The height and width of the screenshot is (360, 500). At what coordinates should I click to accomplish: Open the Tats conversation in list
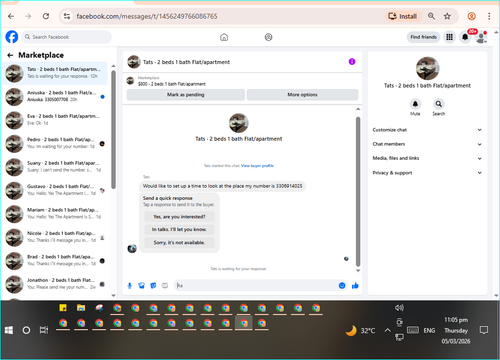click(55, 73)
